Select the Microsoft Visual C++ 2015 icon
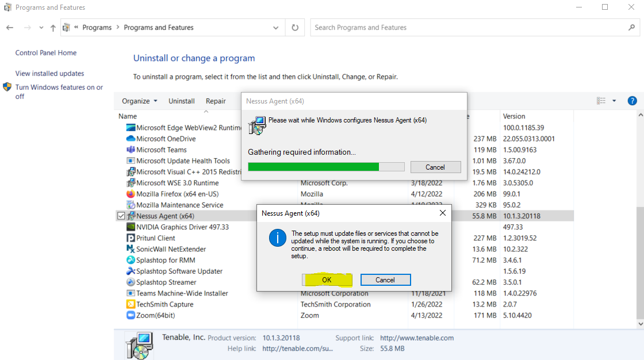Screen dimensions: 644x360 (x=131, y=172)
